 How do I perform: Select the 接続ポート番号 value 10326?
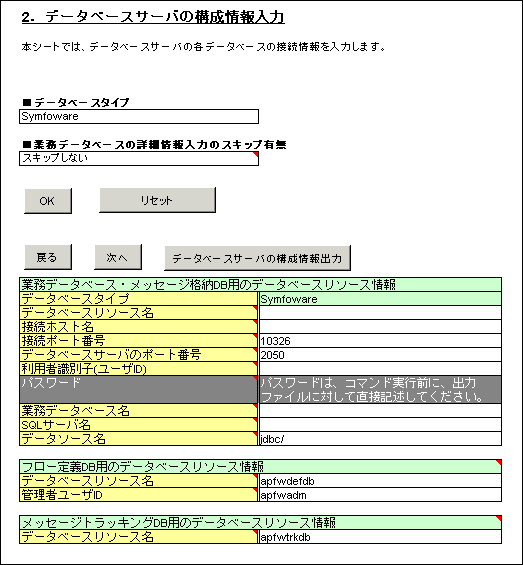pyautogui.click(x=380, y=341)
